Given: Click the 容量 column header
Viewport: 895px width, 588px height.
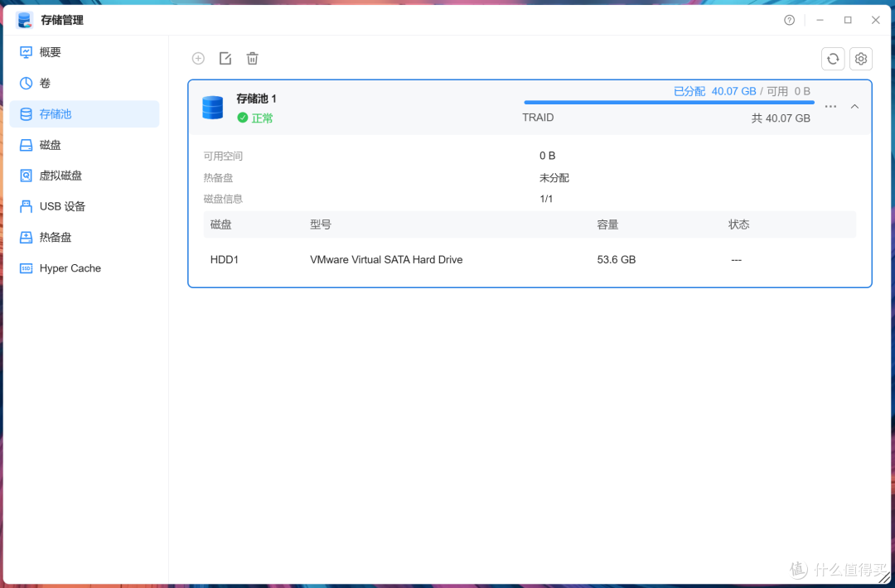Looking at the screenshot, I should point(608,224).
